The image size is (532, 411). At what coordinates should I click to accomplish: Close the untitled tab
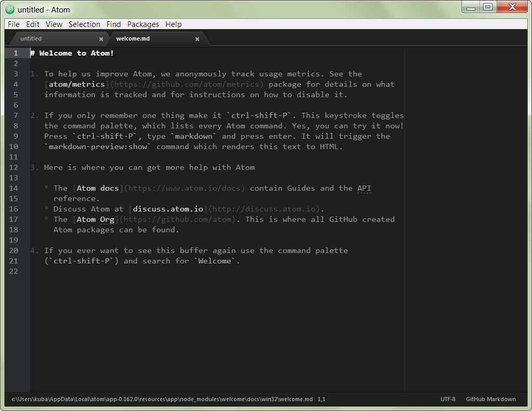pos(101,39)
